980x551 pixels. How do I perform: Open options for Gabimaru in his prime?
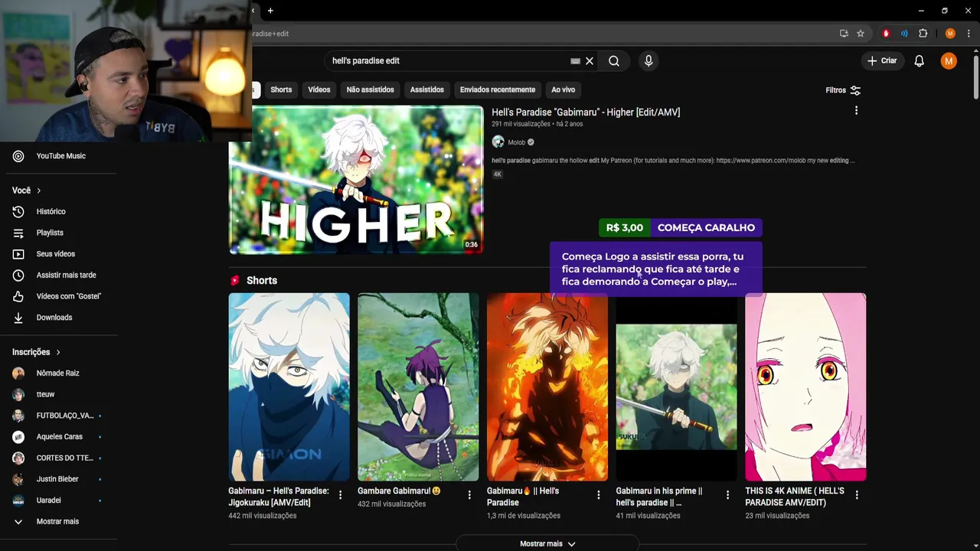[727, 495]
